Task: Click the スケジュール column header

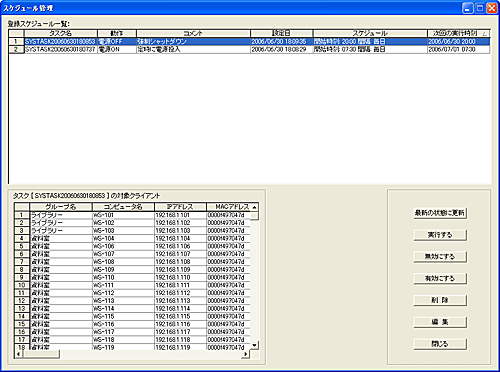Action: [x=370, y=33]
